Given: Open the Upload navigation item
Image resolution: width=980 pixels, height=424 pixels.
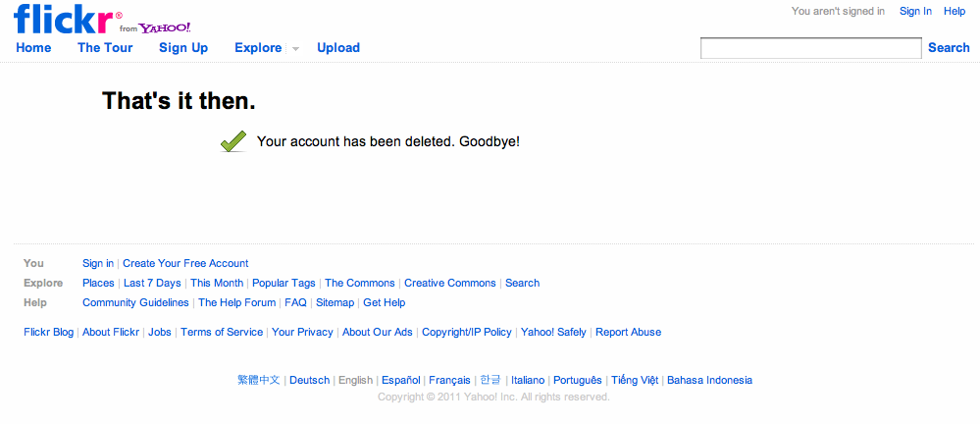Looking at the screenshot, I should pos(338,47).
